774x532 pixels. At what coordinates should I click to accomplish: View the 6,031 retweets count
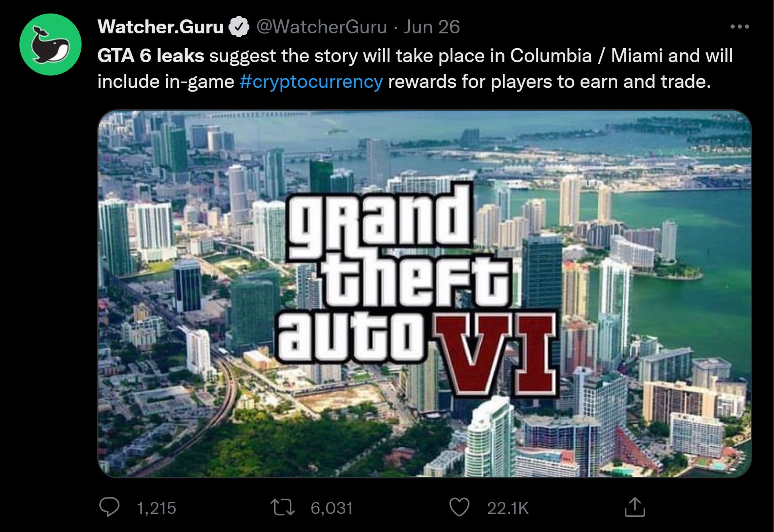click(x=332, y=508)
